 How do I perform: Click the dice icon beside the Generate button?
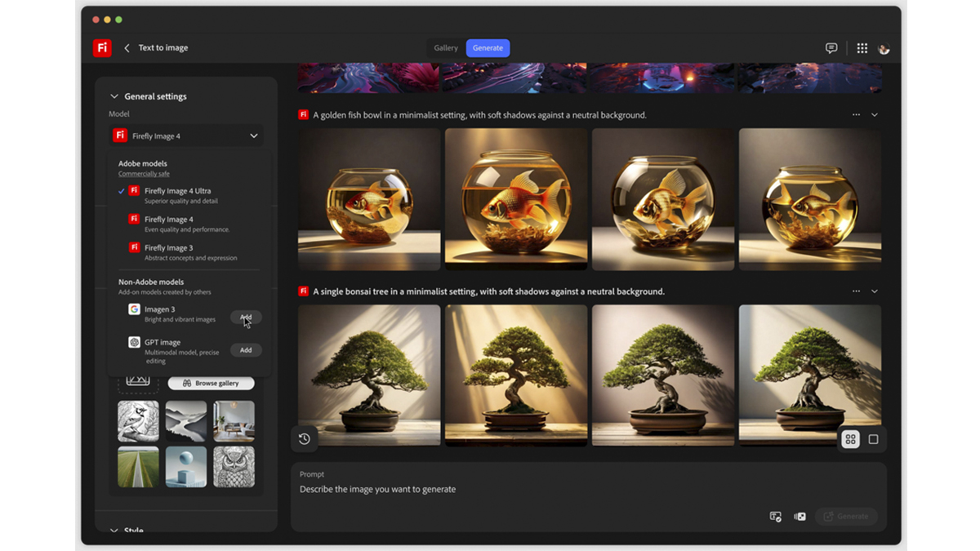point(800,517)
